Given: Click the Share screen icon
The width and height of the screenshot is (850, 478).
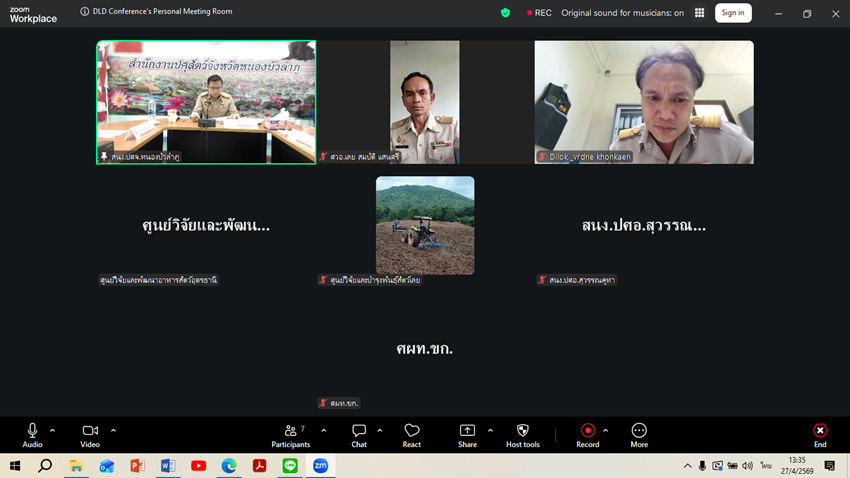Looking at the screenshot, I should [x=467, y=434].
